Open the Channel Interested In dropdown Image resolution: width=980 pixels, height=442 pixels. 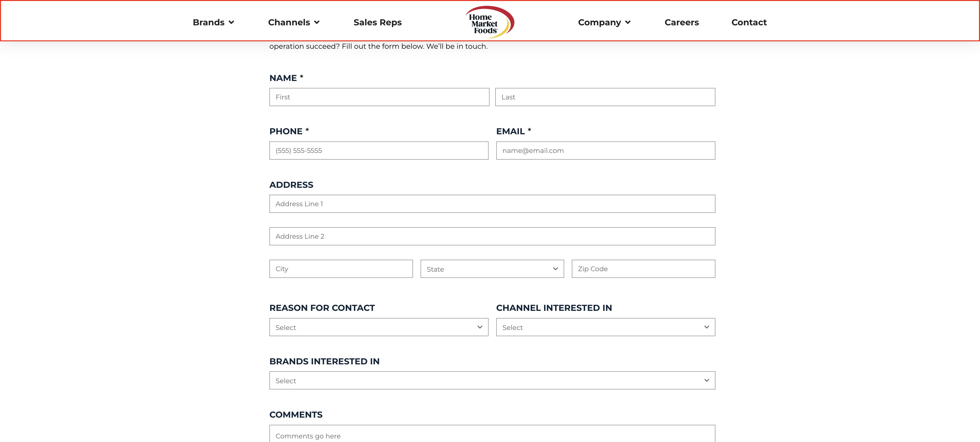pos(605,327)
